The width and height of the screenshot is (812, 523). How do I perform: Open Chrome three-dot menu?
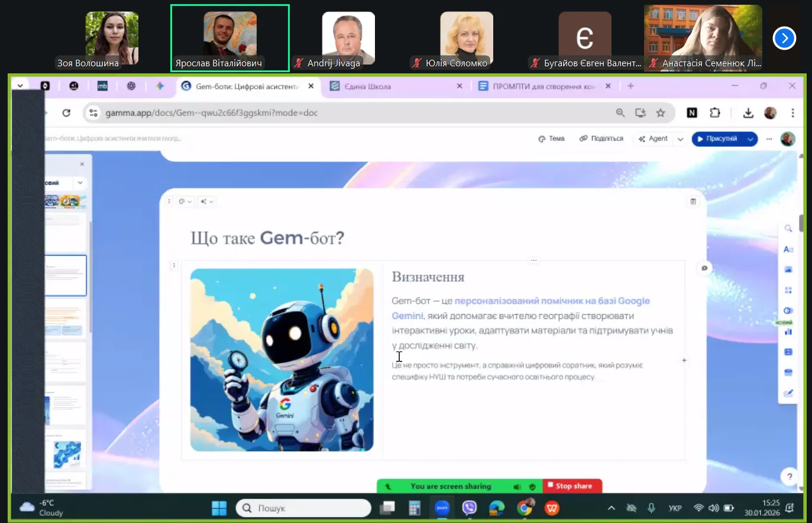[792, 112]
